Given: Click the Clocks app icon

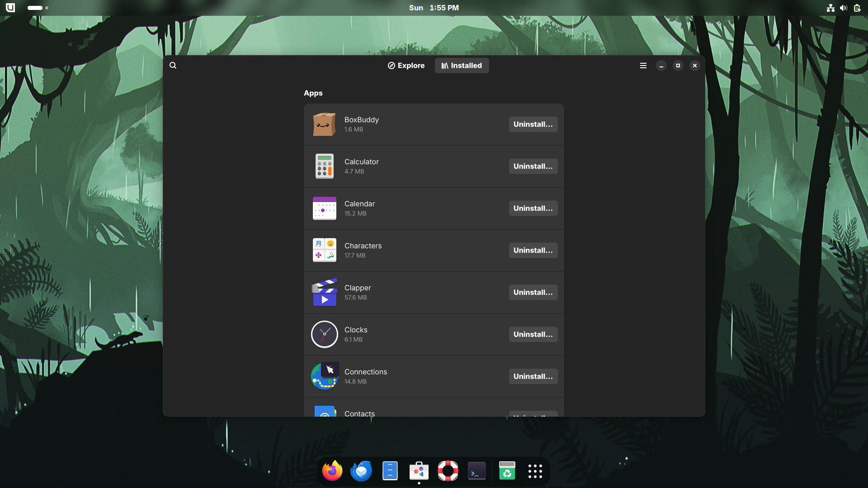Looking at the screenshot, I should click(x=324, y=334).
